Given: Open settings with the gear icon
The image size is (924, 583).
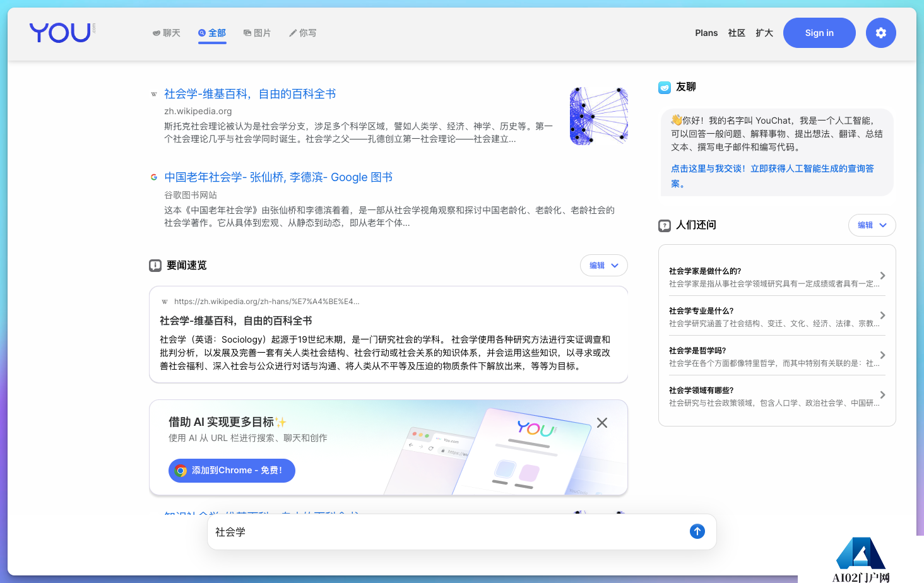Looking at the screenshot, I should (881, 33).
